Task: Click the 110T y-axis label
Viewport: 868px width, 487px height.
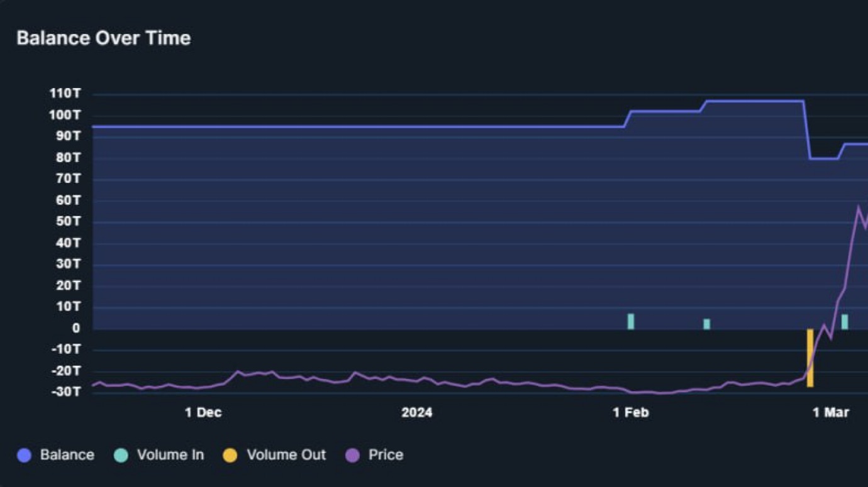Action: click(65, 94)
